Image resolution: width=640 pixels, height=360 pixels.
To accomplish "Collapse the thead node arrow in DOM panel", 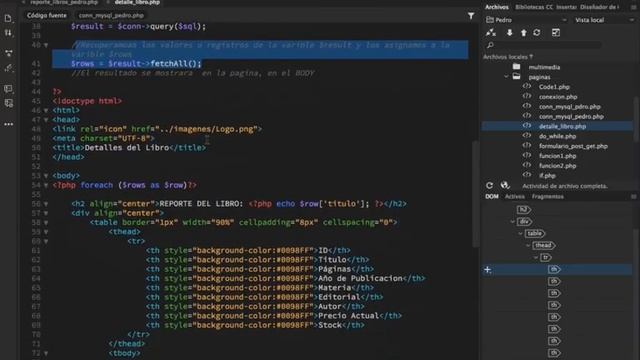I will pos(528,245).
